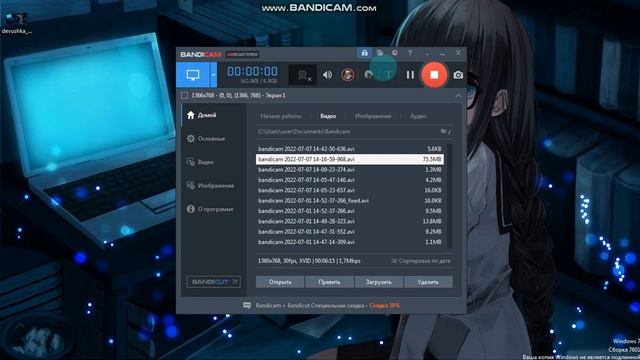640x360 pixels.
Task: Open the scheduled recording clock icon
Action: point(395,53)
